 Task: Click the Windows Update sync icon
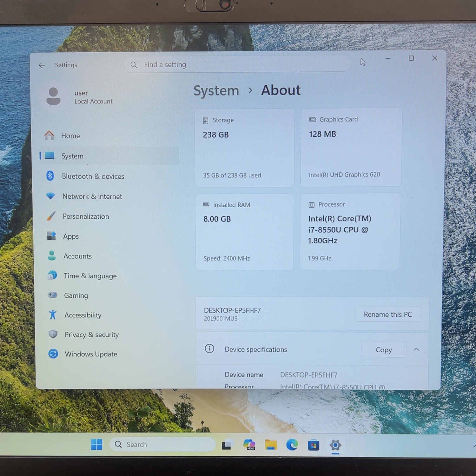pos(53,354)
